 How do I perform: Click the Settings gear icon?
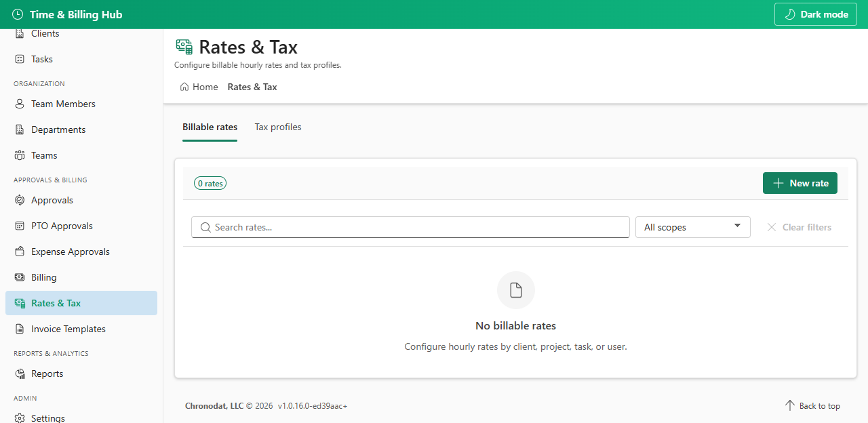coord(20,418)
